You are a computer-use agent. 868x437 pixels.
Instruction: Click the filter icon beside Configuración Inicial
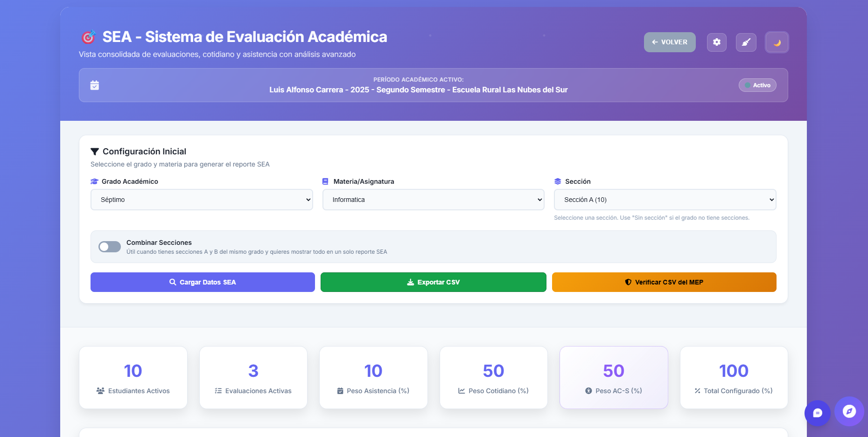tap(95, 152)
